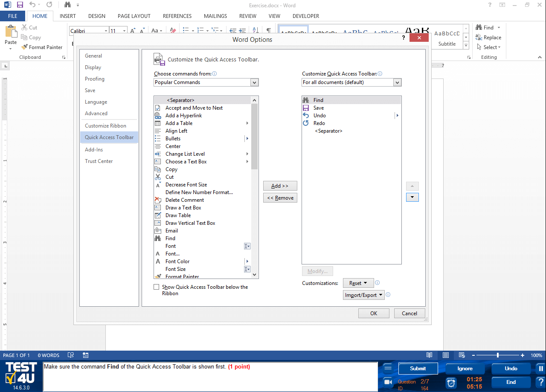Click the Test4U question mark help icon

click(x=541, y=382)
